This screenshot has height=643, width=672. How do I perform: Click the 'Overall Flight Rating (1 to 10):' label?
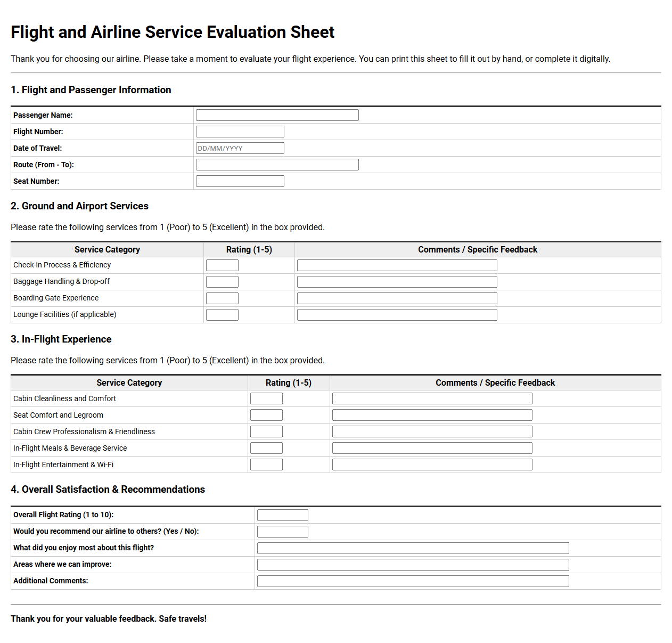63,515
